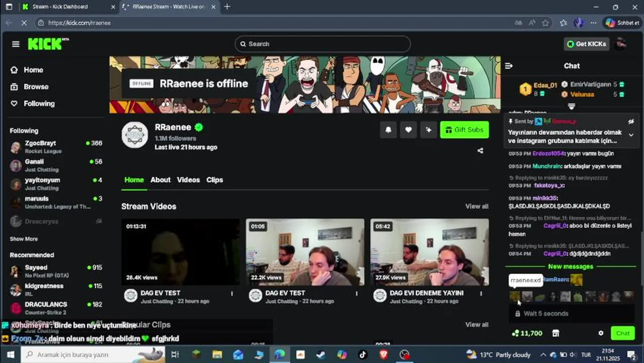The image size is (644, 363).
Task: Toggle notification bell for RRaenee
Action: (388, 130)
